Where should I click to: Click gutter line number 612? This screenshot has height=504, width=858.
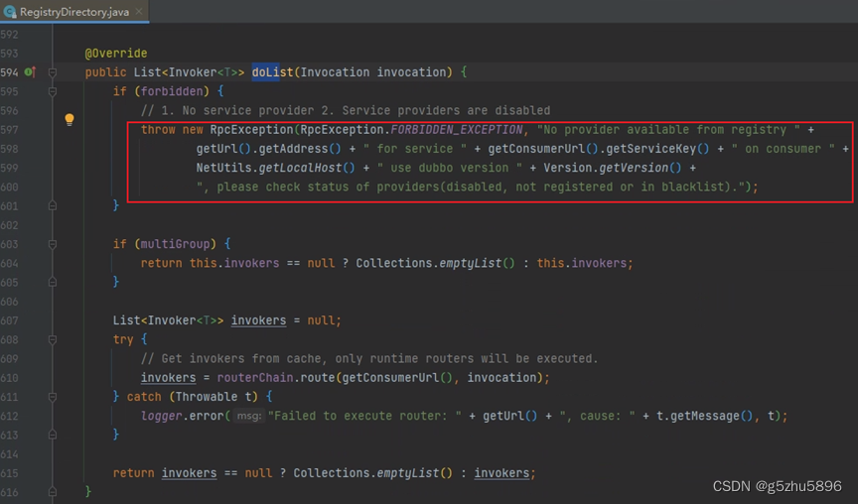tap(9, 416)
